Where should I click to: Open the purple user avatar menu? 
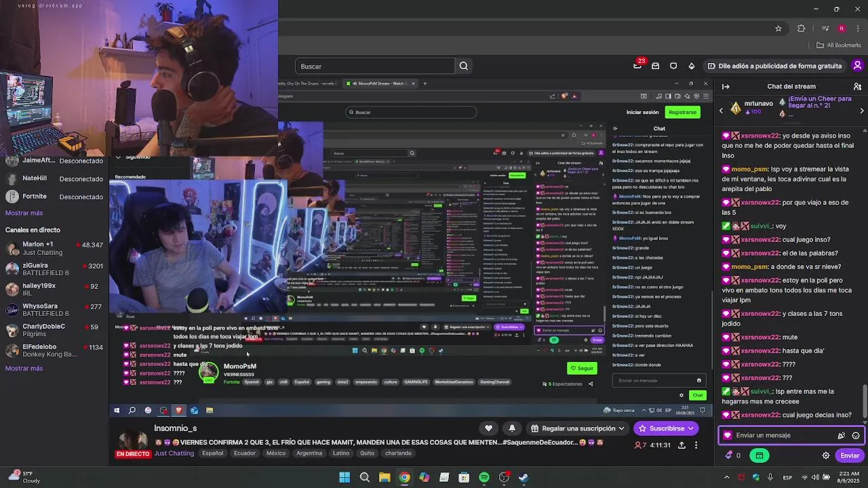coord(857,66)
